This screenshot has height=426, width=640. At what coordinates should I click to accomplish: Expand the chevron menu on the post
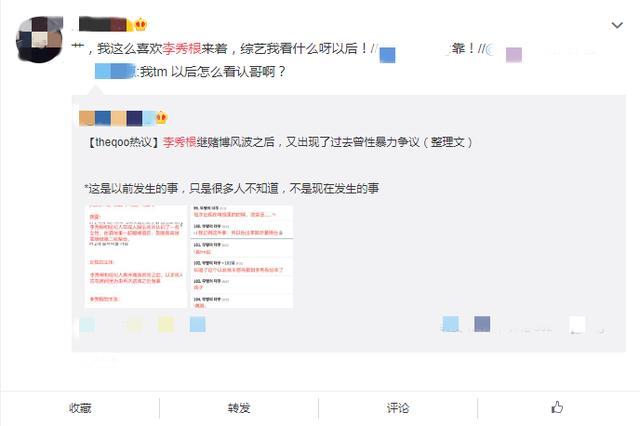pyautogui.click(x=617, y=25)
